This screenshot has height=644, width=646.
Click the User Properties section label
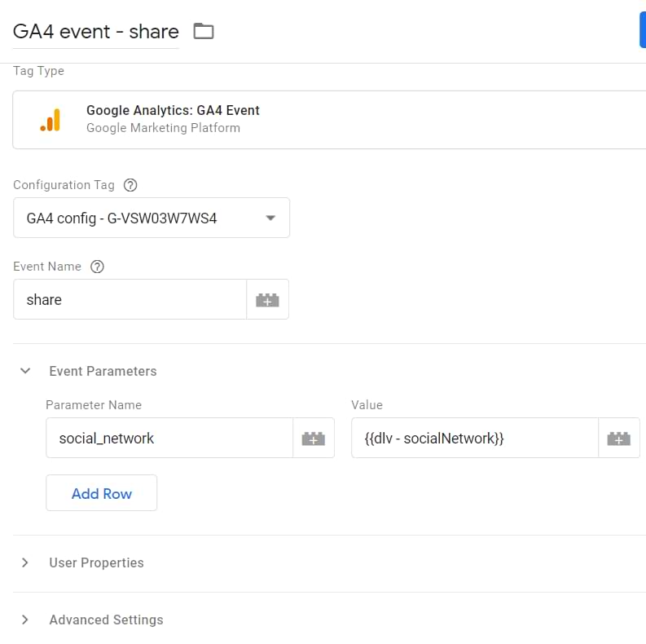96,562
